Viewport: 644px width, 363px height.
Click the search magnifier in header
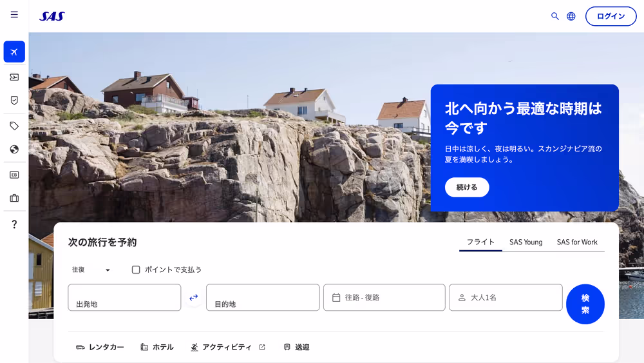[x=554, y=16]
